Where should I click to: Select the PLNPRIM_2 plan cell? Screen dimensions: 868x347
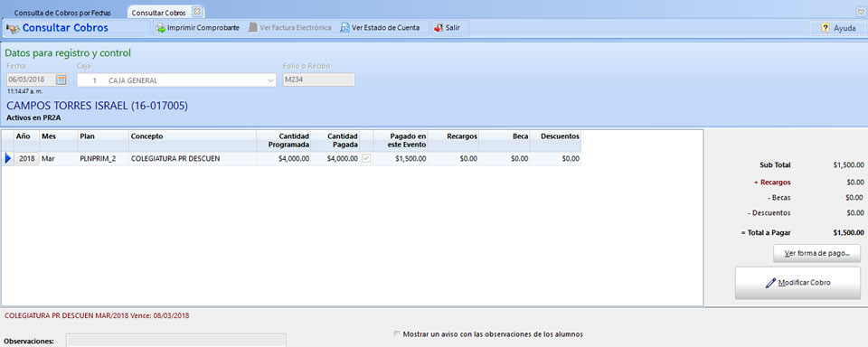pyautogui.click(x=103, y=159)
